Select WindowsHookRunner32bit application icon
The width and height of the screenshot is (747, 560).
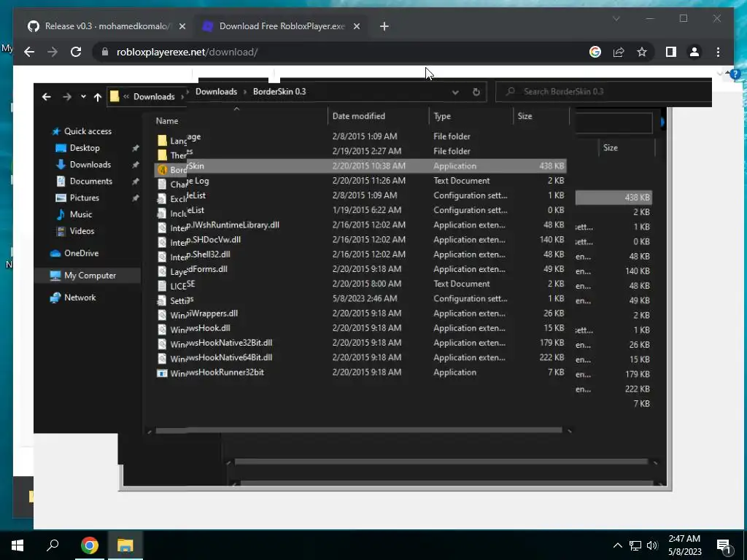point(163,373)
